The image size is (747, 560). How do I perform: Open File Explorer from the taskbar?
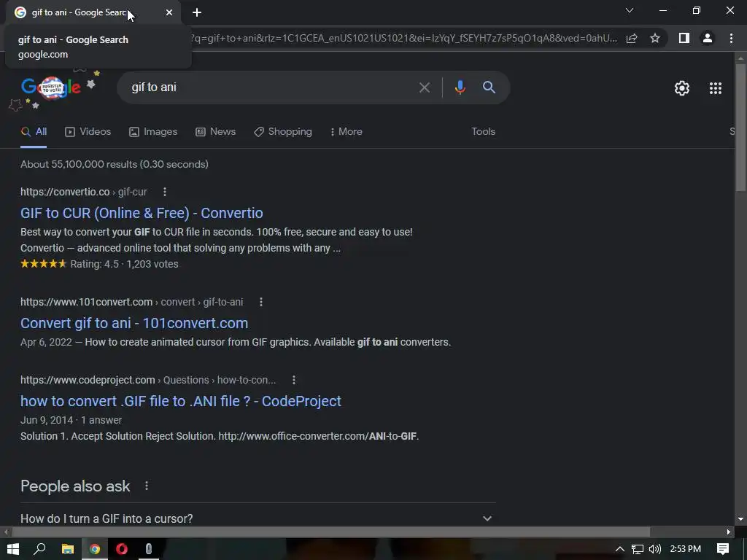68,549
